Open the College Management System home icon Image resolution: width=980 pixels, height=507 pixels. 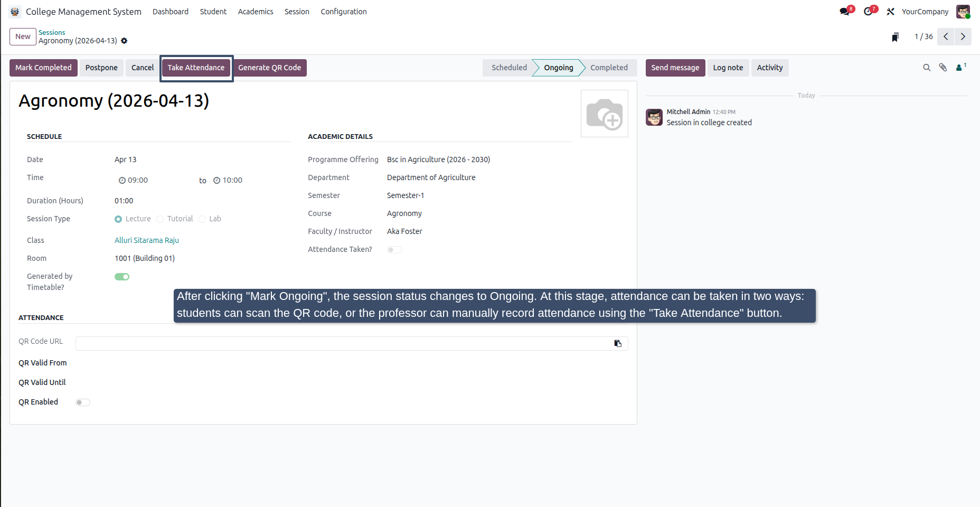click(15, 12)
